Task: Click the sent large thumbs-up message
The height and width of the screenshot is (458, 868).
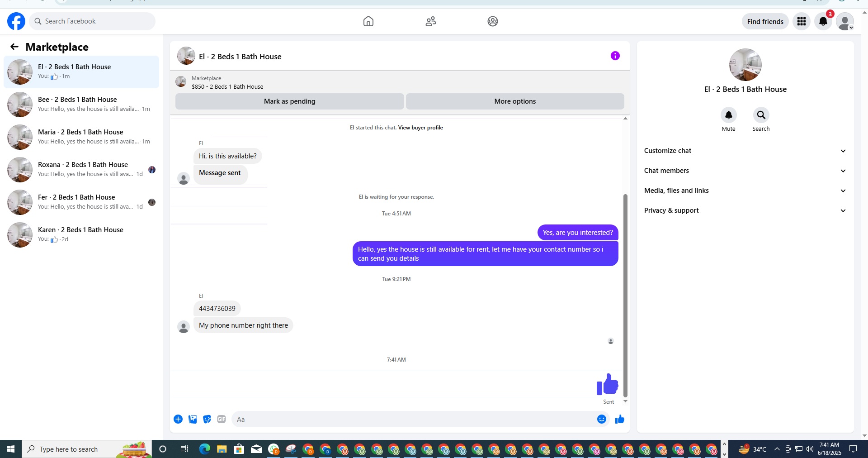Action: 607,385
